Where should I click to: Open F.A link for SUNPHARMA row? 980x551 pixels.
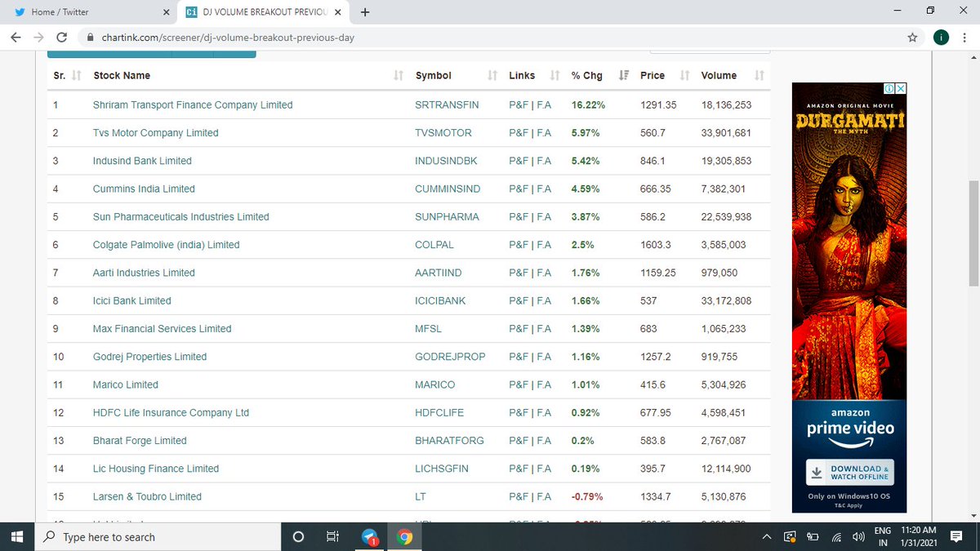pos(544,216)
